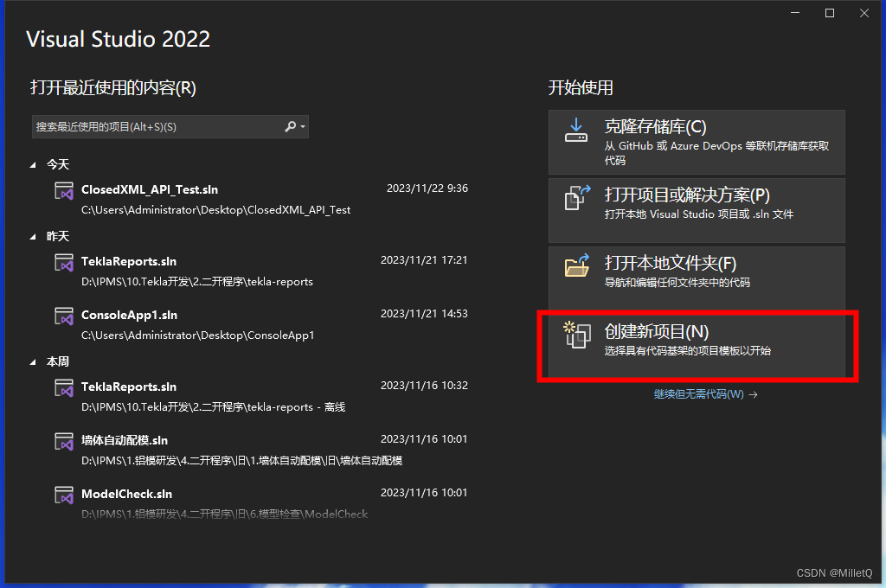Click the 本周 group label
The image size is (886, 588).
(58, 361)
